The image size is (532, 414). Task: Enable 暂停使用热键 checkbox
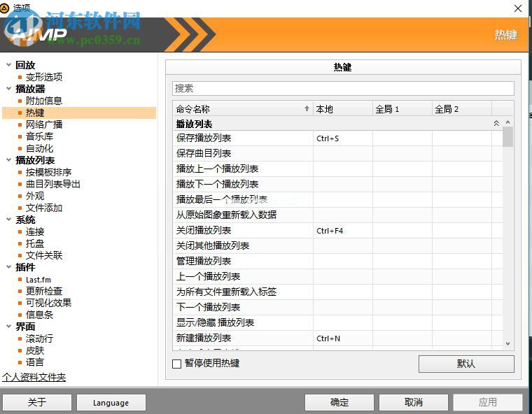[177, 364]
